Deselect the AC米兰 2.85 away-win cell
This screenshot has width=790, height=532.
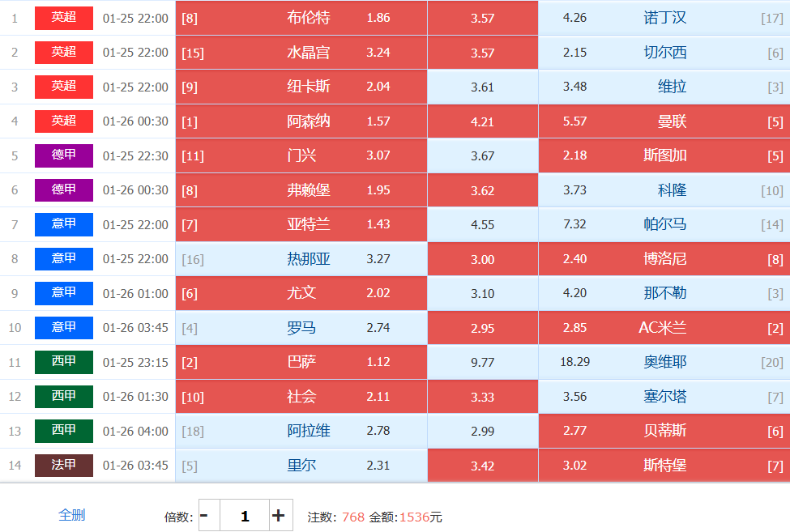coord(664,328)
